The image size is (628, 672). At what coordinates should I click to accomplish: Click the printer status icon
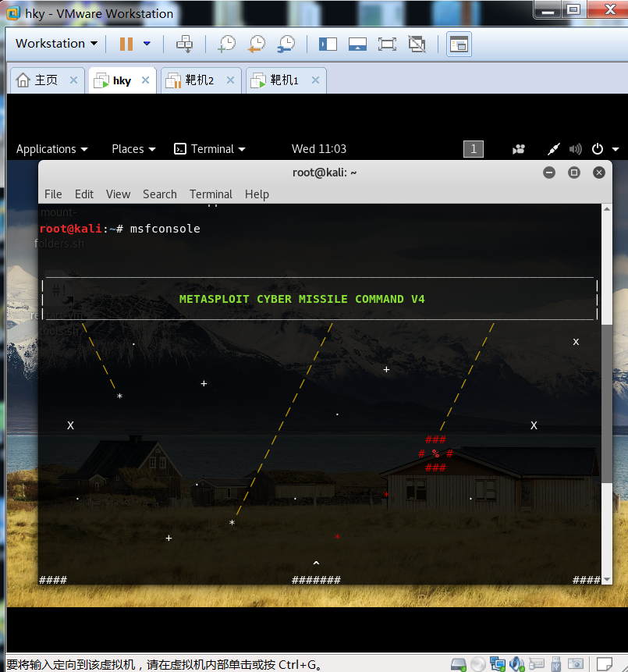click(x=536, y=664)
